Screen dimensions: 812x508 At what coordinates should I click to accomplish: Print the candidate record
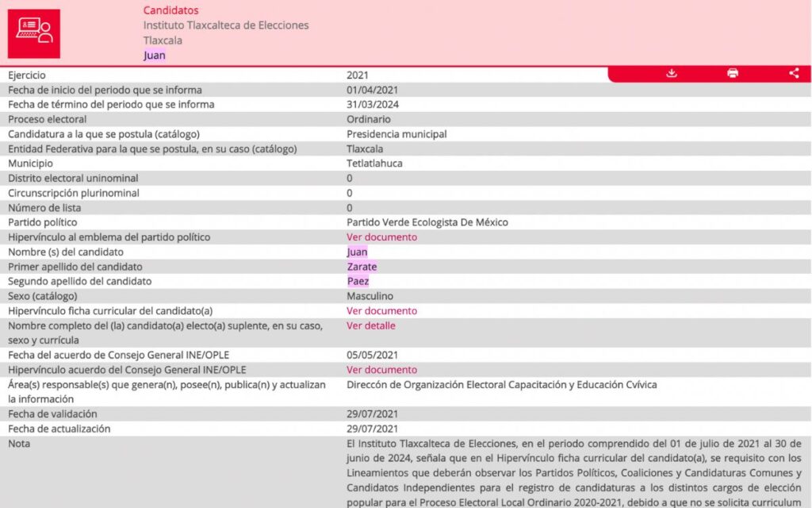(733, 73)
